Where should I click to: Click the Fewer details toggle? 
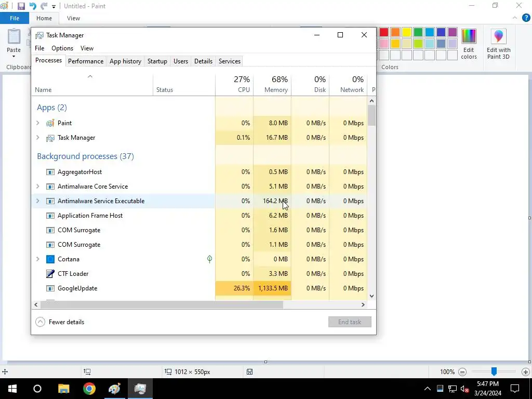pos(60,322)
